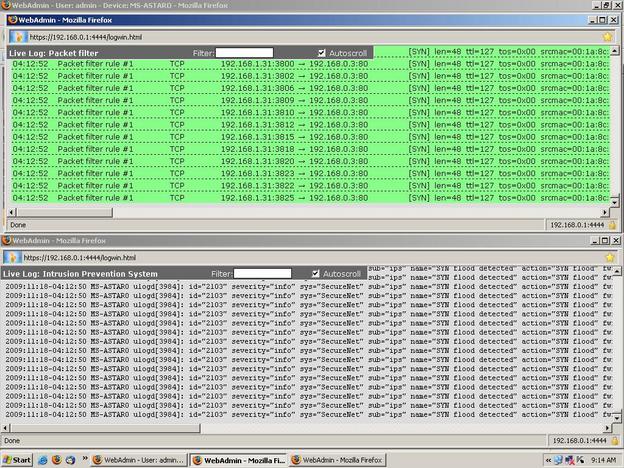Switch to the 'WebAdmin - Mozilla Firefox' taskbar button
This screenshot has width=624, height=468.
pyautogui.click(x=338, y=460)
